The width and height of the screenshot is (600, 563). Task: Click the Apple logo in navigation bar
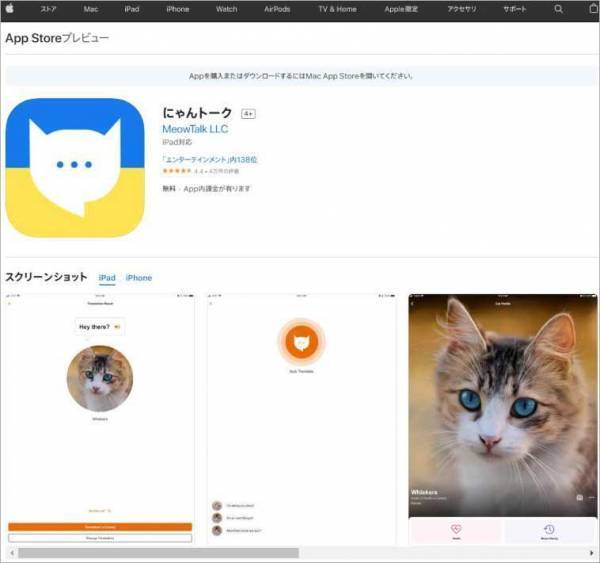coord(10,8)
